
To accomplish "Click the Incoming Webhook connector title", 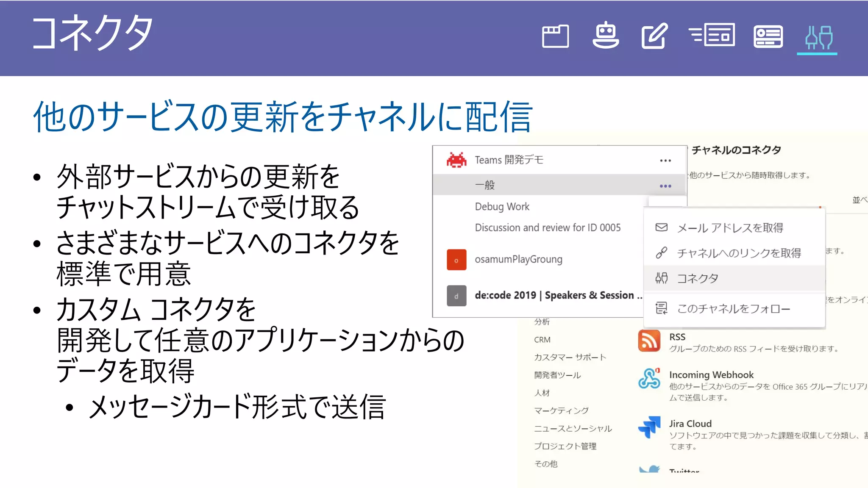I will pyautogui.click(x=711, y=375).
